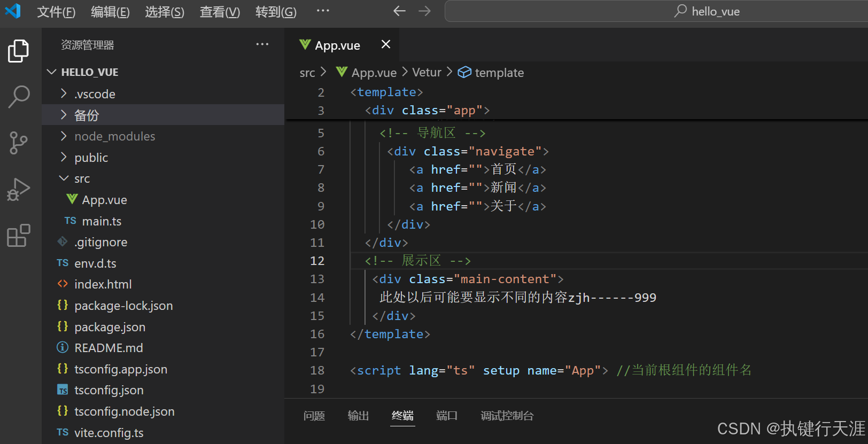Open the 查看(V) menu
This screenshot has width=868, height=444.
click(x=220, y=12)
